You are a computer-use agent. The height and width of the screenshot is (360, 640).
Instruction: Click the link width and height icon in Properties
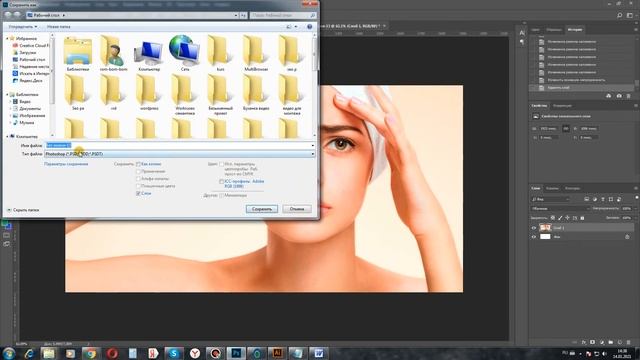pos(566,129)
